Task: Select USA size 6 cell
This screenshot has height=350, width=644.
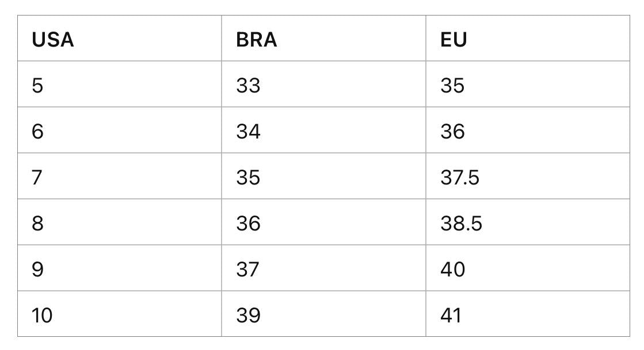Action: (37, 132)
